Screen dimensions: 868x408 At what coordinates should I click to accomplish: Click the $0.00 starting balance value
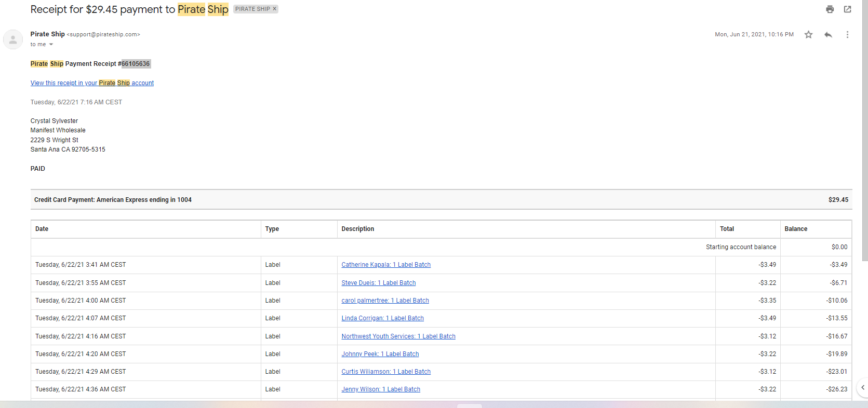click(x=839, y=247)
